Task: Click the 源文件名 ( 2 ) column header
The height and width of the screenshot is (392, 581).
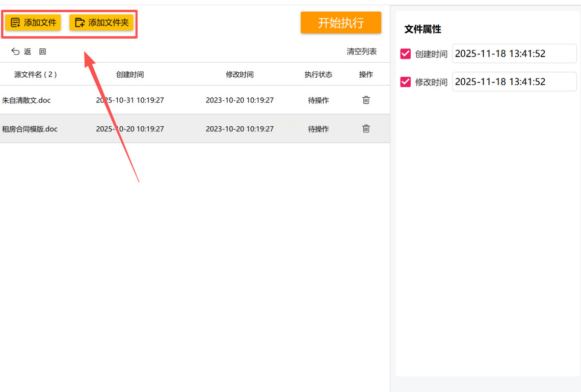Action: pos(36,74)
